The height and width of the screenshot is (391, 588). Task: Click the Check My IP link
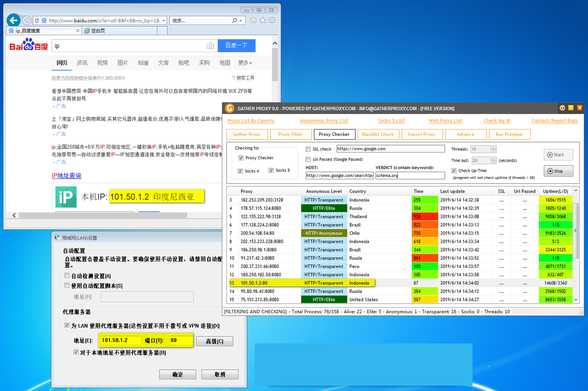point(497,121)
